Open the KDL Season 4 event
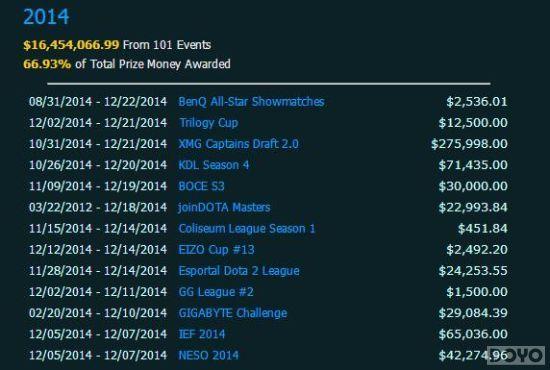Image resolution: width=550 pixels, height=370 pixels. [x=214, y=165]
